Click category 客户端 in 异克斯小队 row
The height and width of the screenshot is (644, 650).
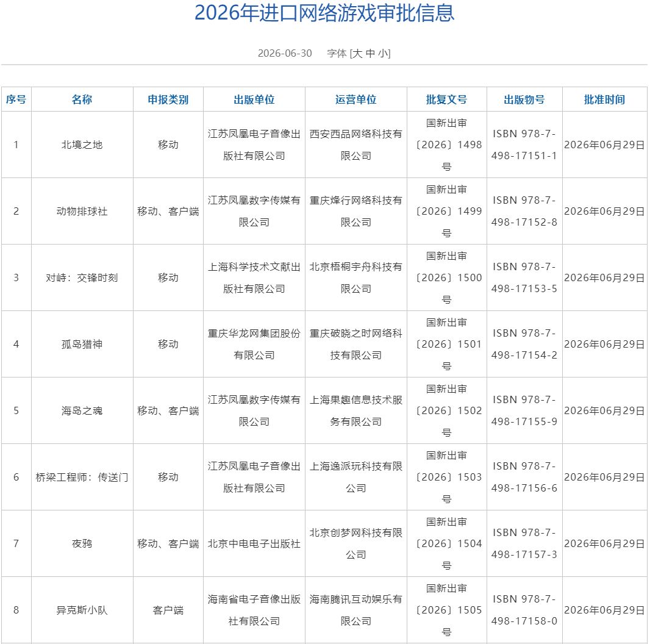(168, 610)
